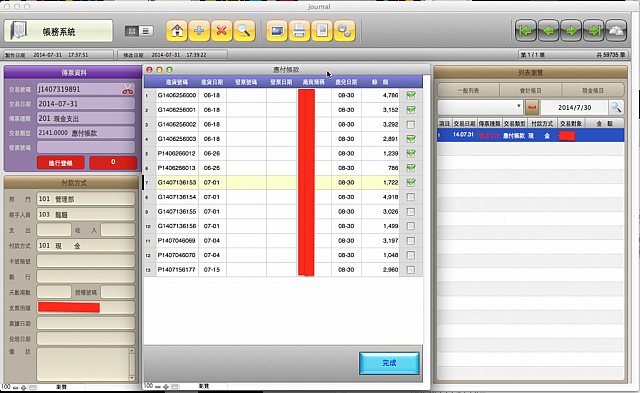Image resolution: width=640 pixels, height=393 pixels.
Task: Click the 付款方式 field showing 101 現金
Action: [86, 246]
